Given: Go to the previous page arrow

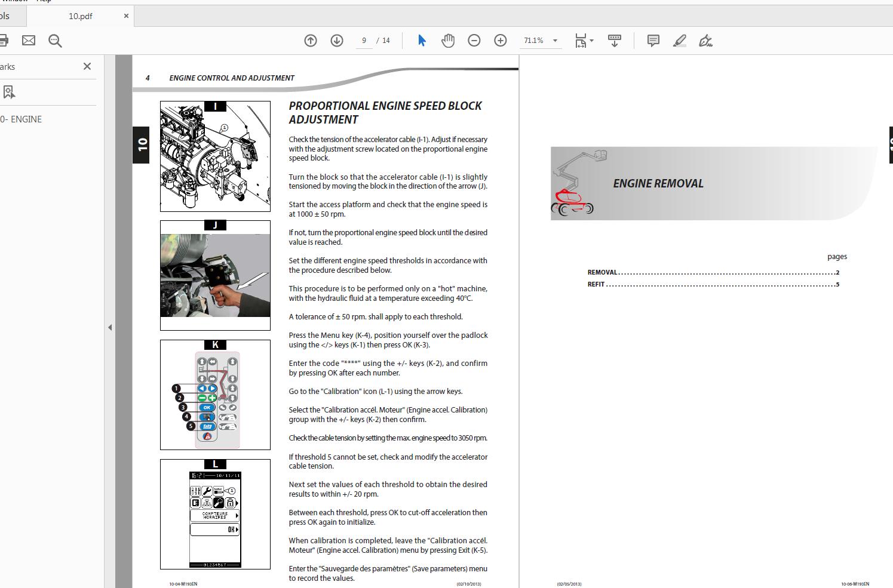Looking at the screenshot, I should point(311,41).
